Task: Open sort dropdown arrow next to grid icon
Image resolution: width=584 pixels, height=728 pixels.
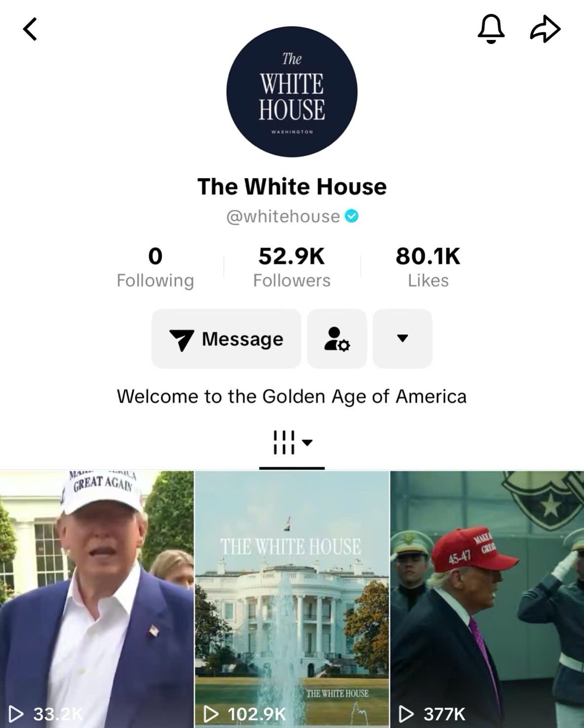Action: point(307,442)
